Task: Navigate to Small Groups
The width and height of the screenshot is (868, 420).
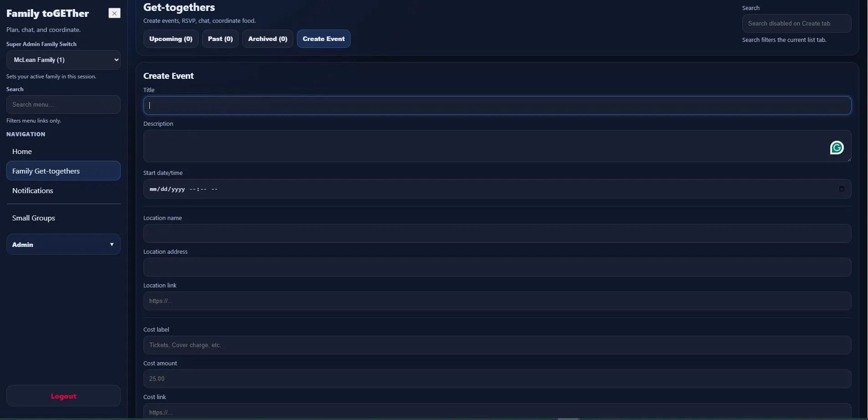Action: pos(34,218)
